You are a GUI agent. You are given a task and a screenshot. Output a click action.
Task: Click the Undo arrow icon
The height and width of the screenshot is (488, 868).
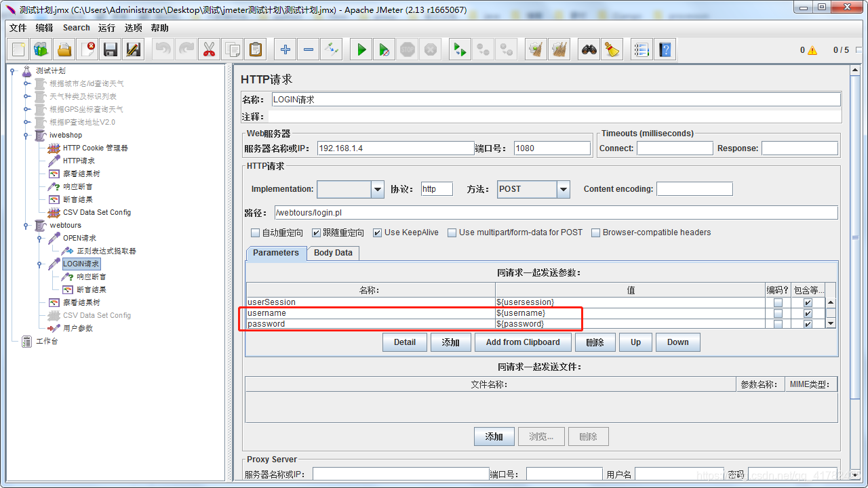[163, 49]
